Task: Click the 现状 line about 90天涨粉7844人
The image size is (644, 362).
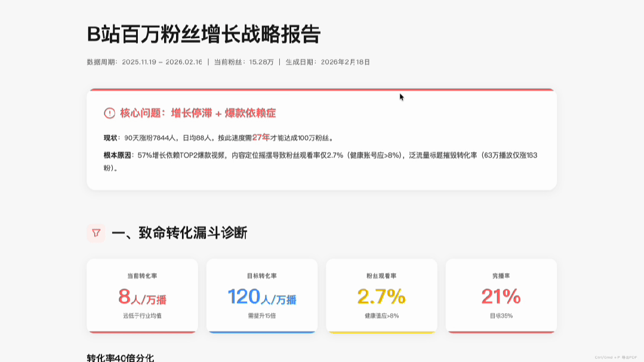Action: click(x=218, y=138)
